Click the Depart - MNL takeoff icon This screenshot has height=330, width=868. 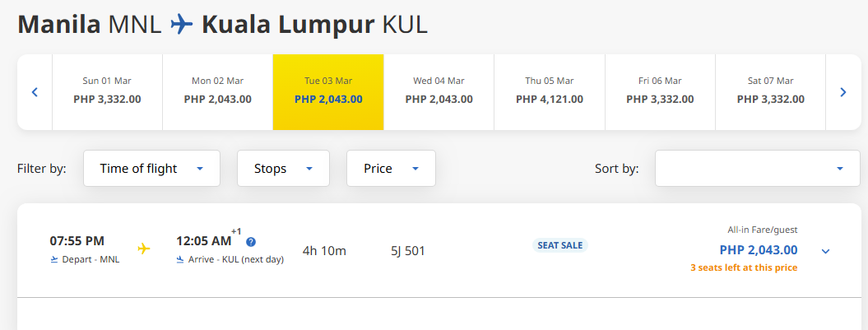(x=54, y=259)
